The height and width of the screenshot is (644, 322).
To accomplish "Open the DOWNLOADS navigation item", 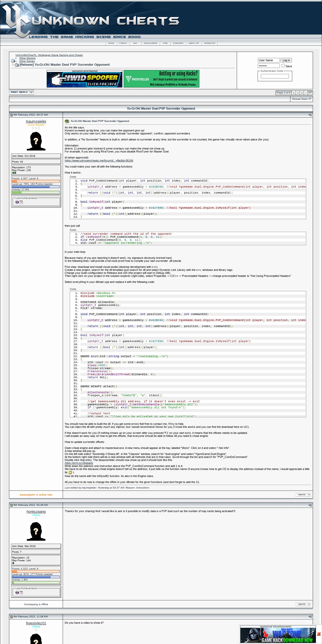I will [x=150, y=43].
